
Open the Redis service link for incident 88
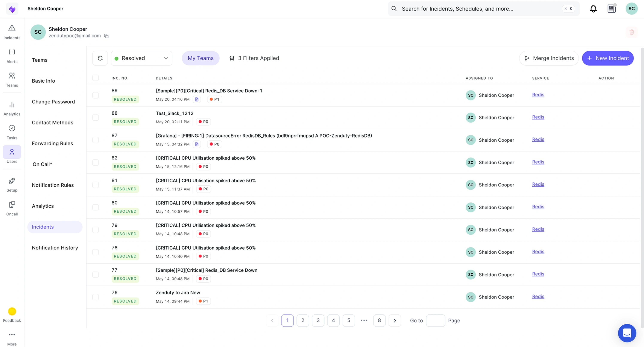coord(538,117)
